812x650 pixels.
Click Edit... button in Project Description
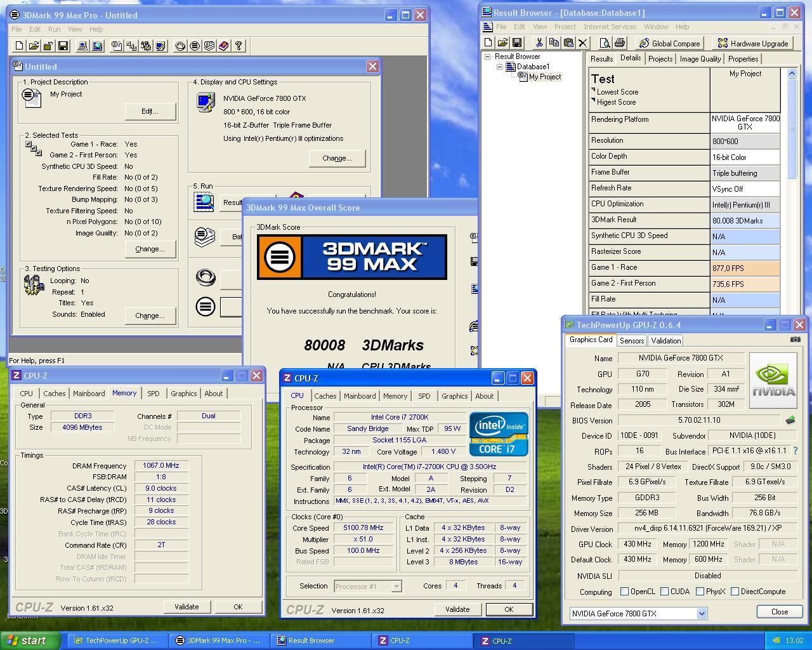click(150, 111)
